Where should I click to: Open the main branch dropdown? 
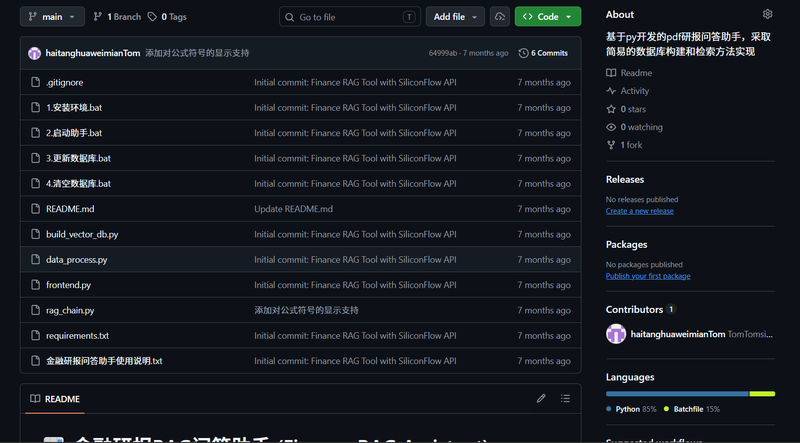click(x=52, y=17)
